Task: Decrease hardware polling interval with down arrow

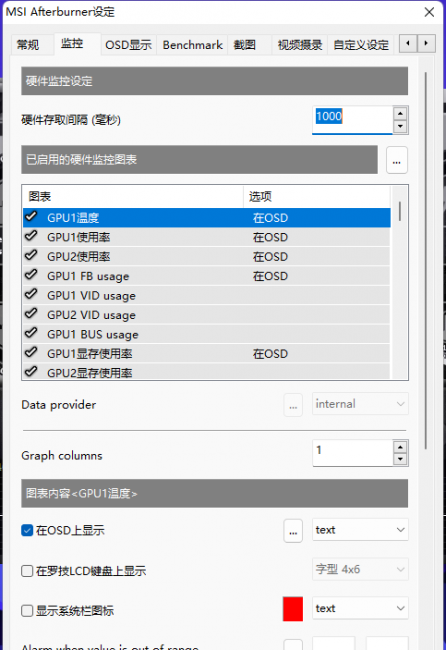Action: pos(400,126)
